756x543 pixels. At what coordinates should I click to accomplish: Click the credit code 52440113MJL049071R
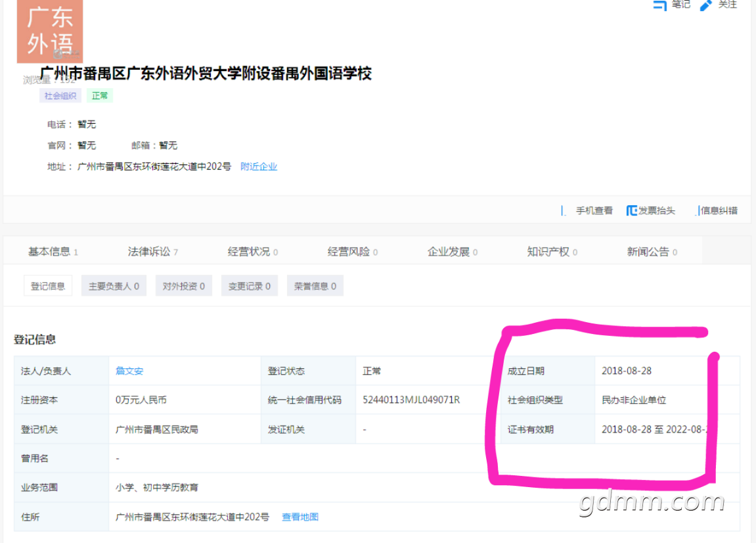click(411, 400)
